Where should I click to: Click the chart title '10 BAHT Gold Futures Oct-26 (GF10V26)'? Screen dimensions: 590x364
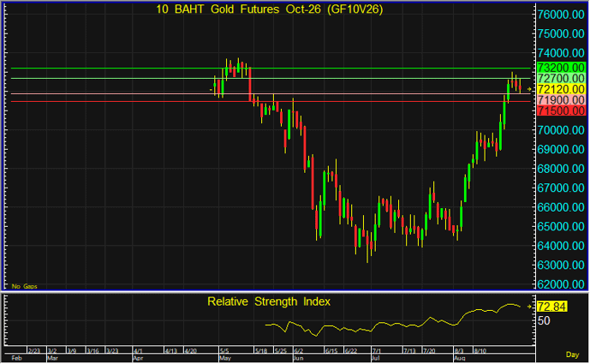click(x=270, y=9)
